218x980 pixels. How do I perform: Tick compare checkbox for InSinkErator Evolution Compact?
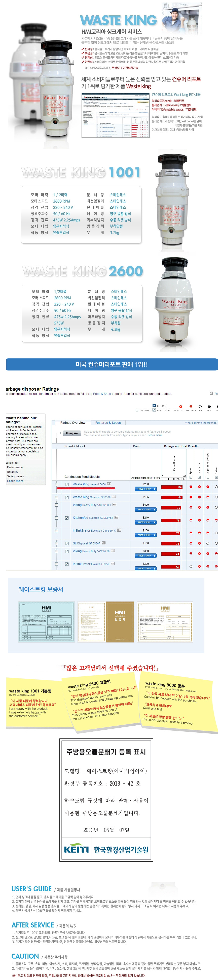click(x=56, y=530)
